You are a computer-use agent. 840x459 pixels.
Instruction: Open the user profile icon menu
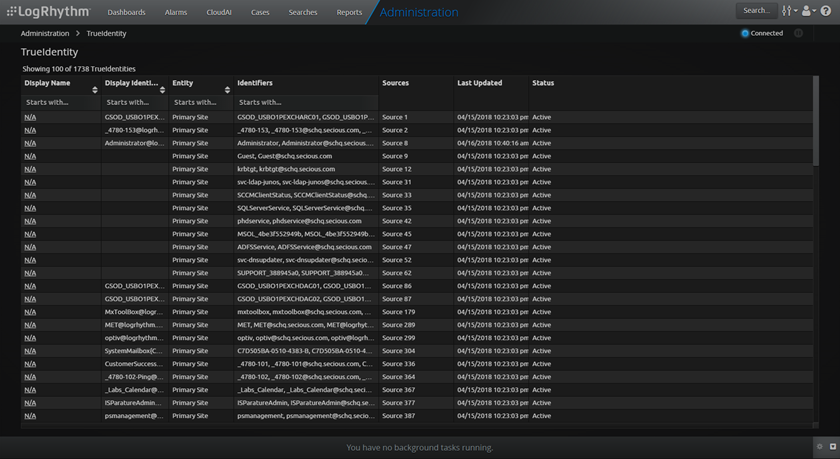pos(806,11)
